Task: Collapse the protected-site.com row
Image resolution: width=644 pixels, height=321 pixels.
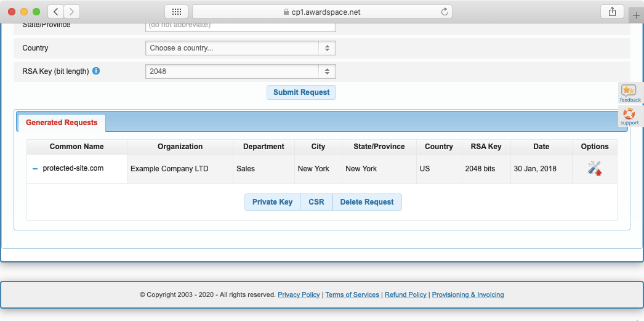Action: pos(35,169)
